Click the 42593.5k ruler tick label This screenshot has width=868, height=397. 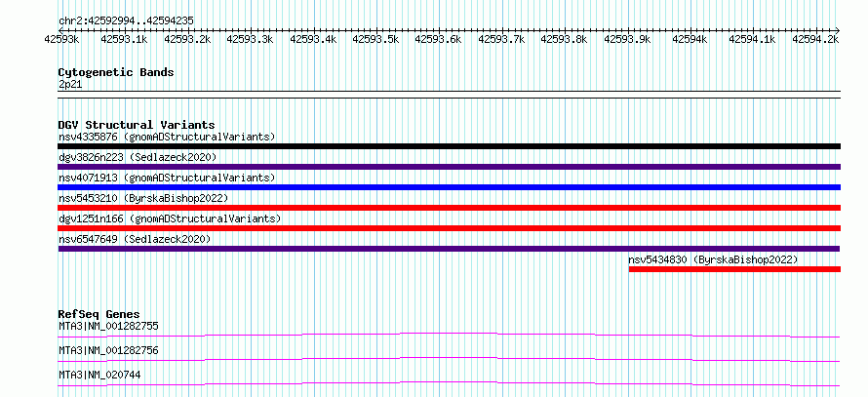(375, 39)
